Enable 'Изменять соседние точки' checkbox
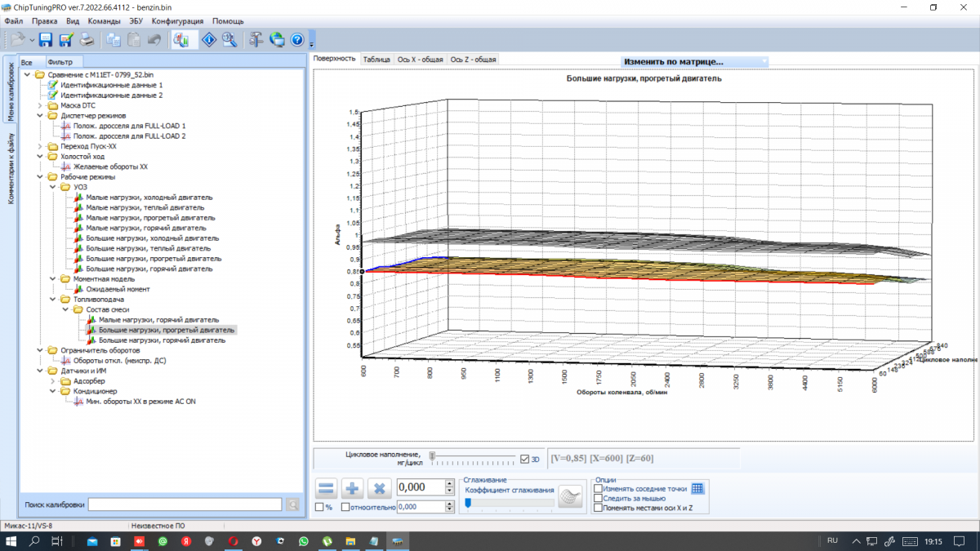 click(x=599, y=488)
